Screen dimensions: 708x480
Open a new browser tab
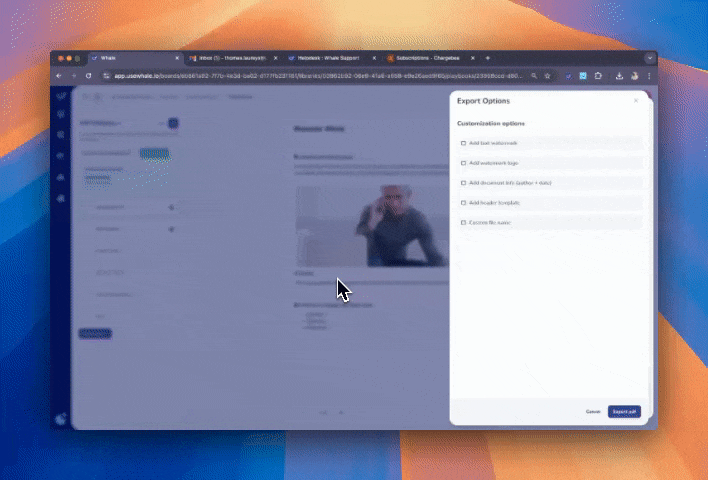coord(488,58)
